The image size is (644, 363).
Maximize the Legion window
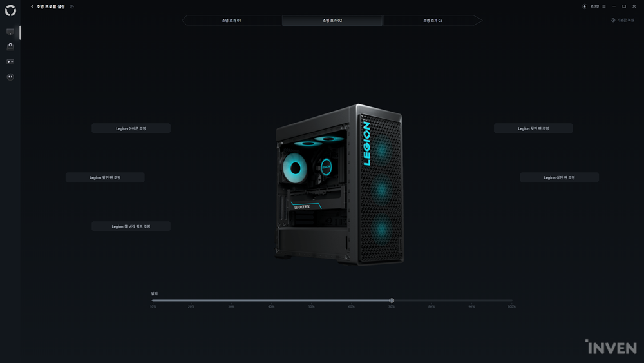pyautogui.click(x=624, y=6)
